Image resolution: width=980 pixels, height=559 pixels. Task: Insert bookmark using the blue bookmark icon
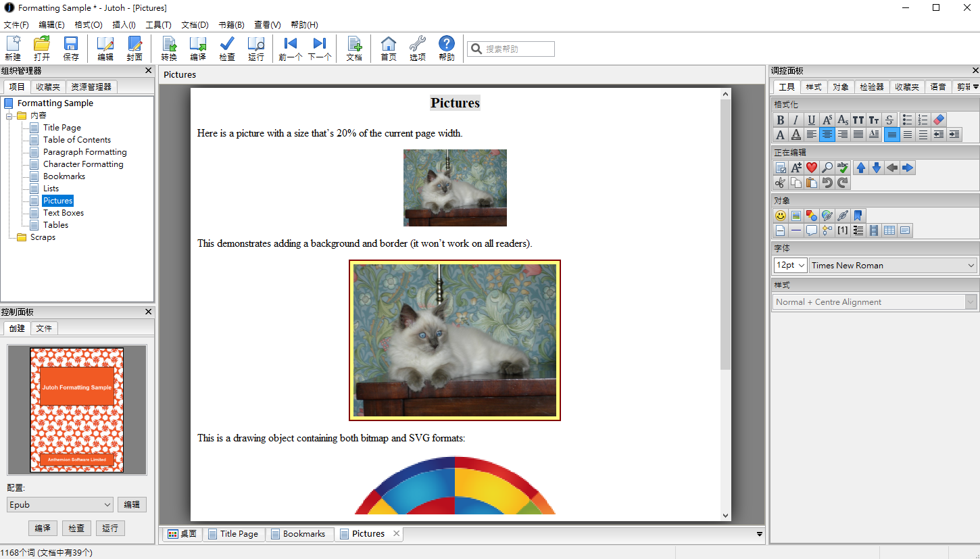[858, 216]
